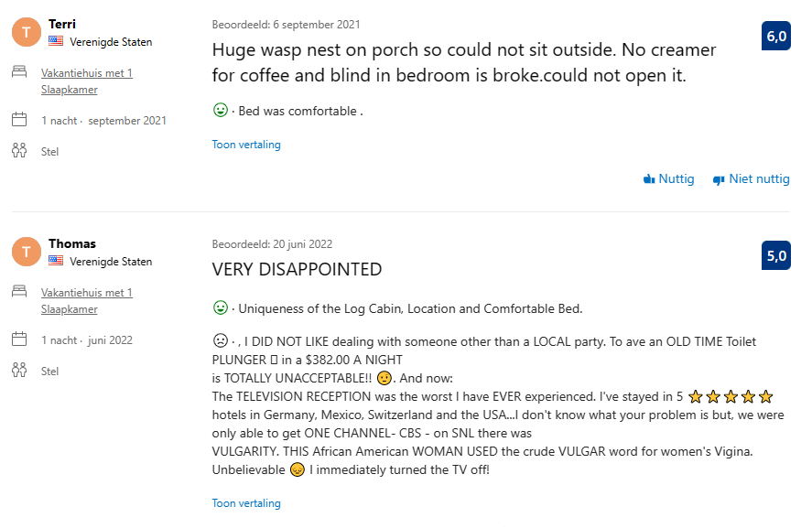Click bed icon in Terri's review

[19, 72]
